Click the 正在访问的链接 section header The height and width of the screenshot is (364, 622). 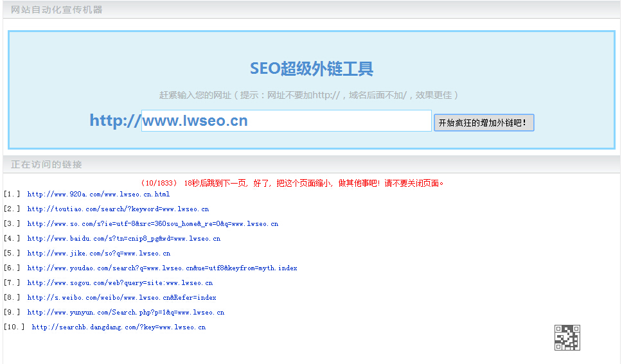pyautogui.click(x=46, y=164)
